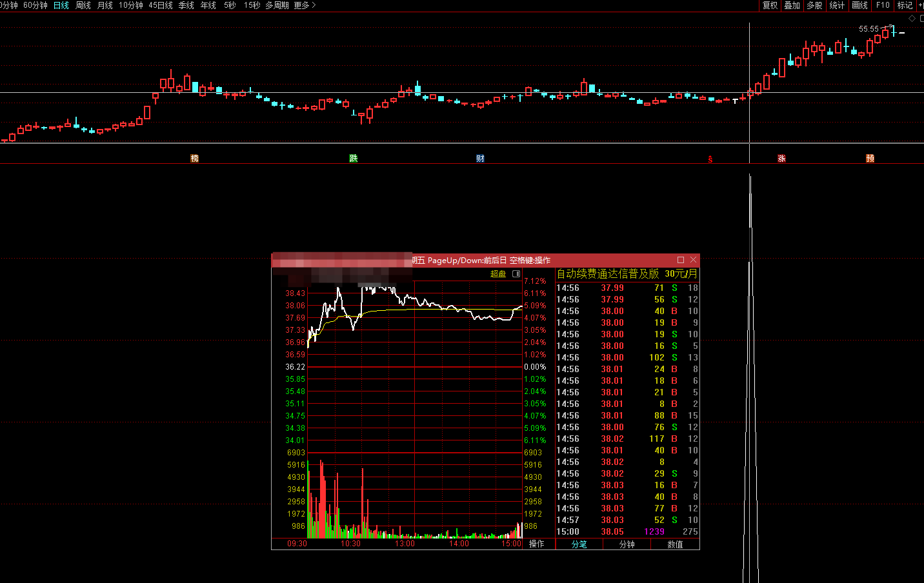
Task: Switch to 周线 weekly chart period
Action: (x=83, y=5)
